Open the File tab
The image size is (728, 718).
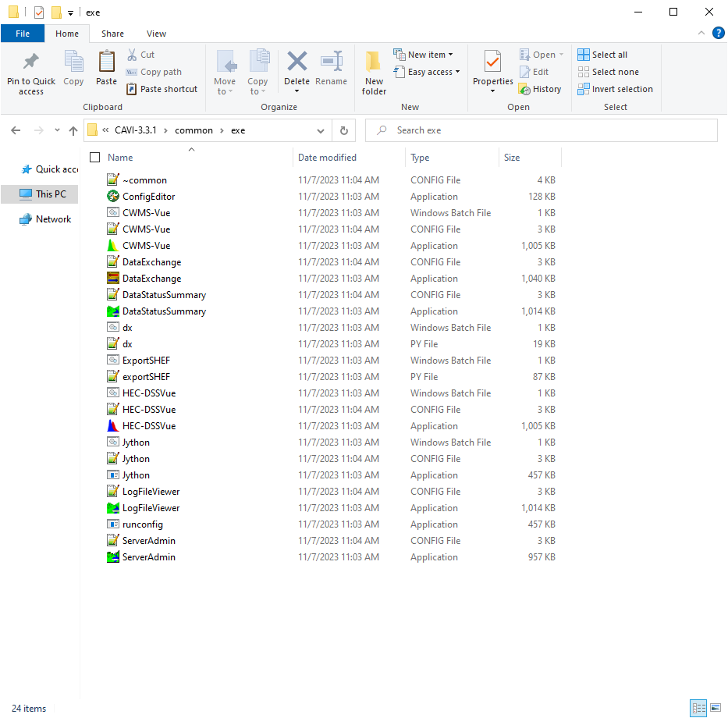(23, 34)
